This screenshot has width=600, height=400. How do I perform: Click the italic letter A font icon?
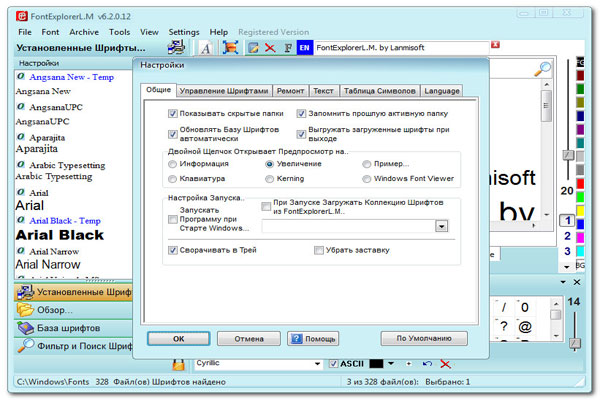206,48
